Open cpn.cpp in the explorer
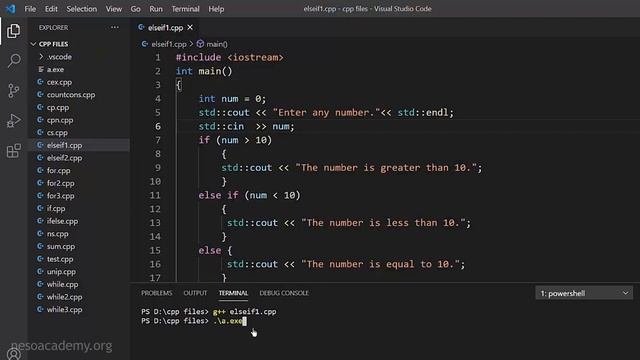The height and width of the screenshot is (360, 640). [60, 120]
